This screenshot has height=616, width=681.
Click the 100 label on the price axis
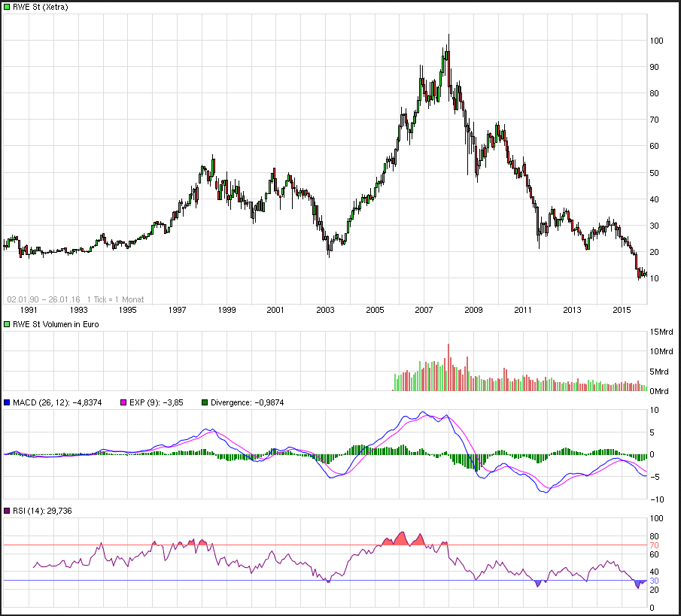click(656, 41)
